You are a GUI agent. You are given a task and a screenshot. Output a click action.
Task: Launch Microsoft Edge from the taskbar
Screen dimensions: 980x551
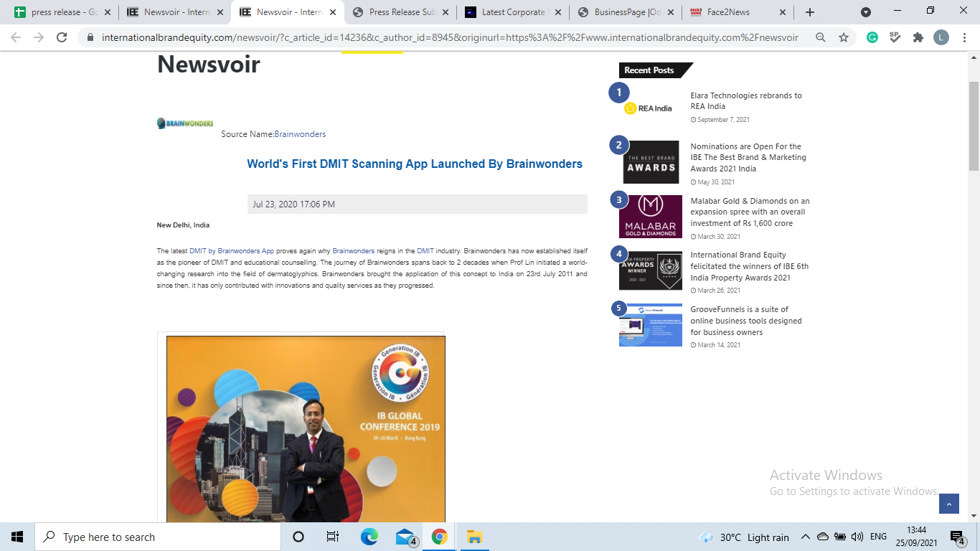[369, 537]
